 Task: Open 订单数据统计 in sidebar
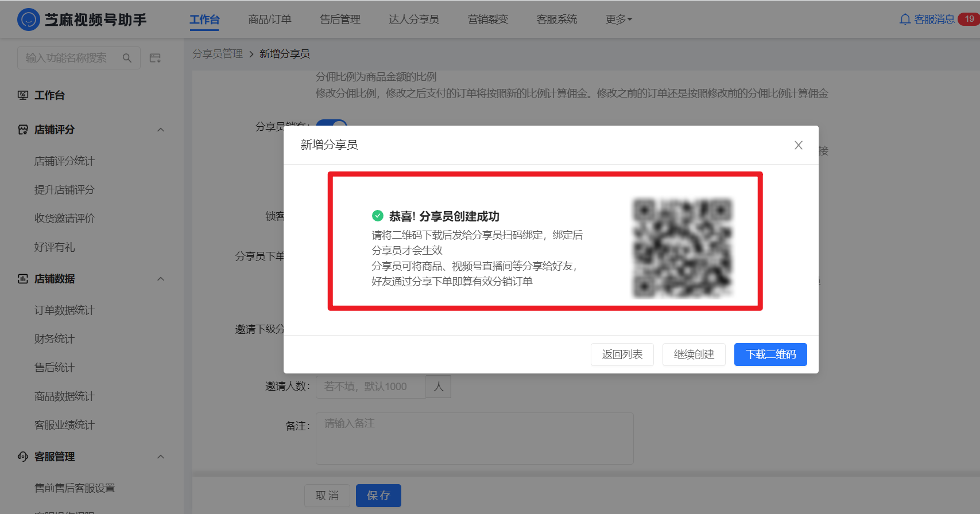pyautogui.click(x=64, y=310)
